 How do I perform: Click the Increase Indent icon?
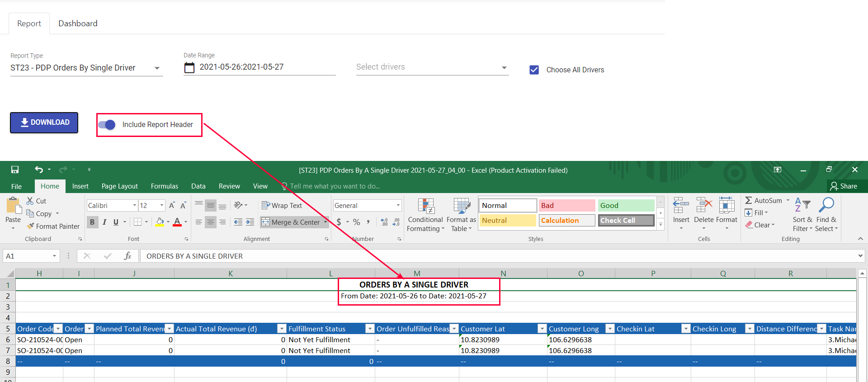250,222
